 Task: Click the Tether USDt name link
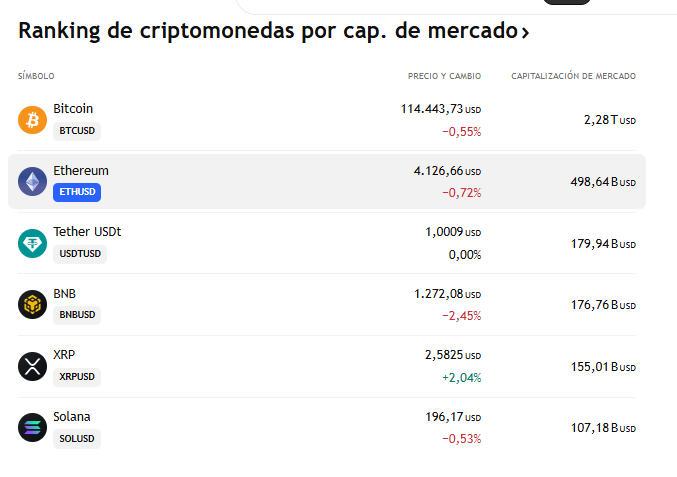click(87, 231)
